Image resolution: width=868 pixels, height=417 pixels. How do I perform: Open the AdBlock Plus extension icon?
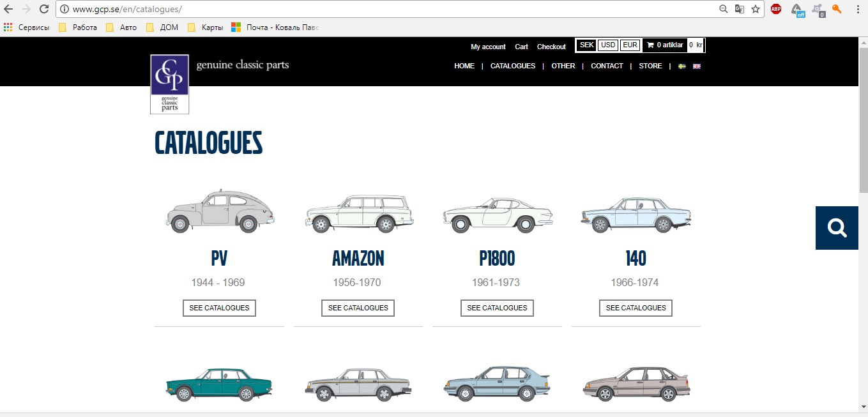pyautogui.click(x=776, y=9)
